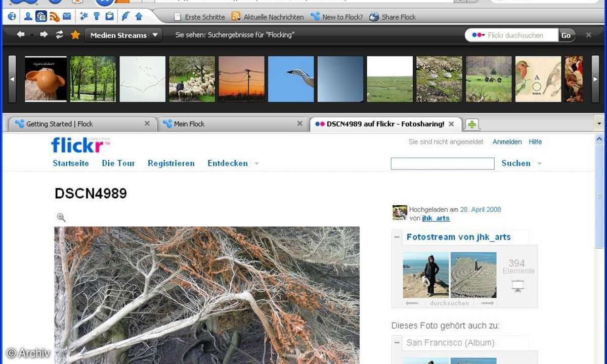Open Medien Streams dropdown
The width and height of the screenshot is (607, 364).
(123, 35)
